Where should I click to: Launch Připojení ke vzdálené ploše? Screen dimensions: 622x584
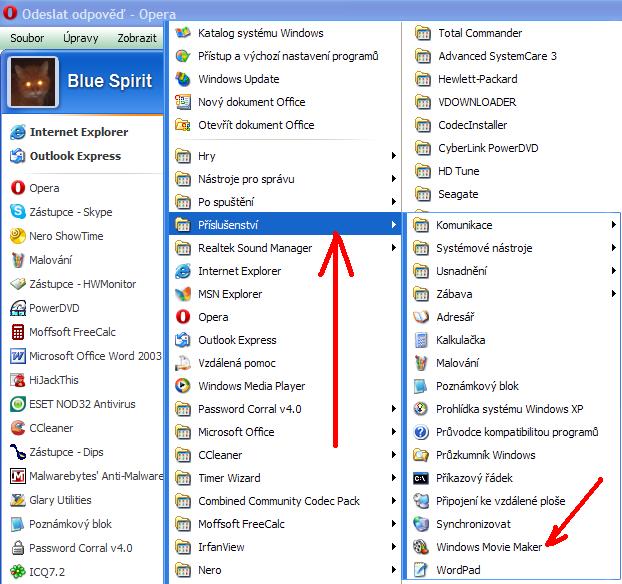(513, 501)
